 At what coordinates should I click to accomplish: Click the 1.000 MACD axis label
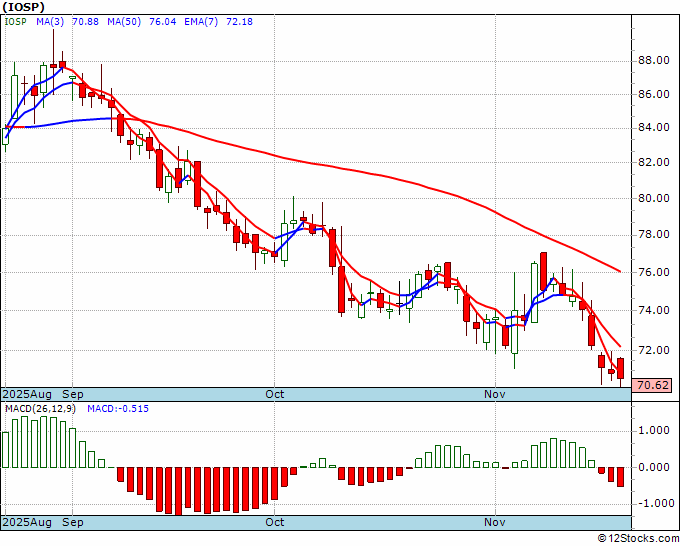tap(654, 431)
